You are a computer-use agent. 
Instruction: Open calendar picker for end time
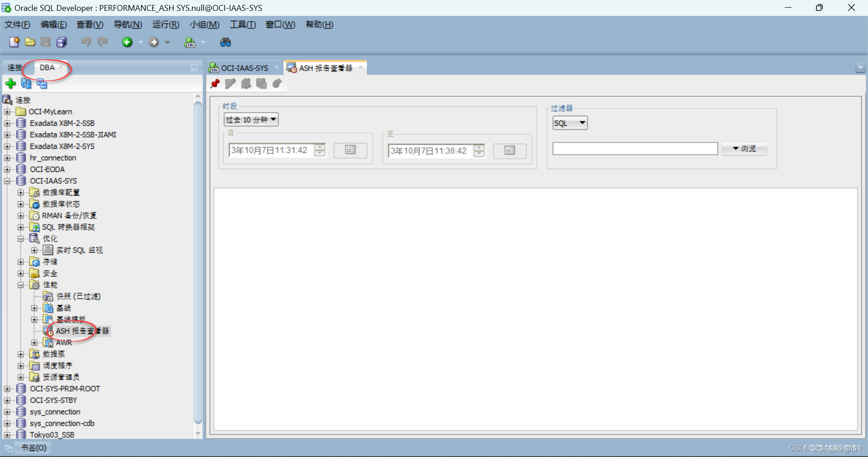coord(509,151)
